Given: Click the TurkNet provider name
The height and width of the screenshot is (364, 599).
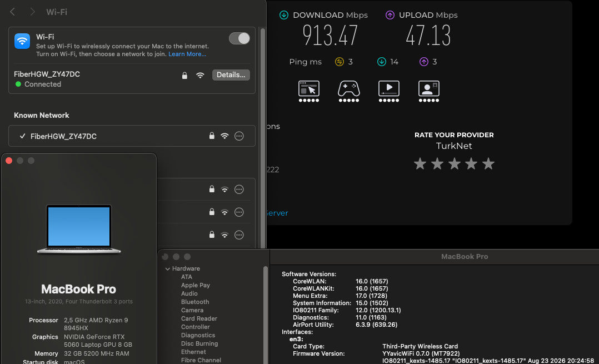Looking at the screenshot, I should pyautogui.click(x=454, y=146).
